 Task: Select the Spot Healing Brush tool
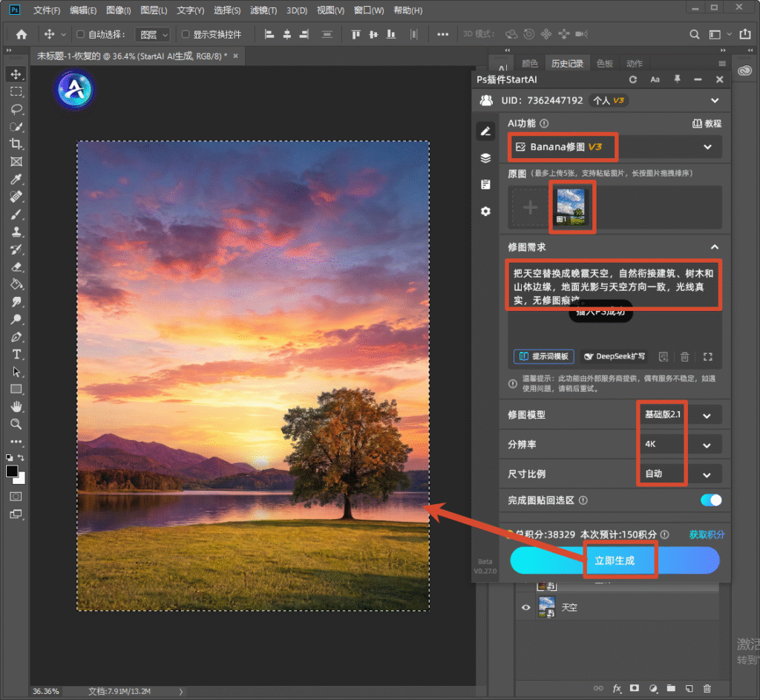pos(16,197)
